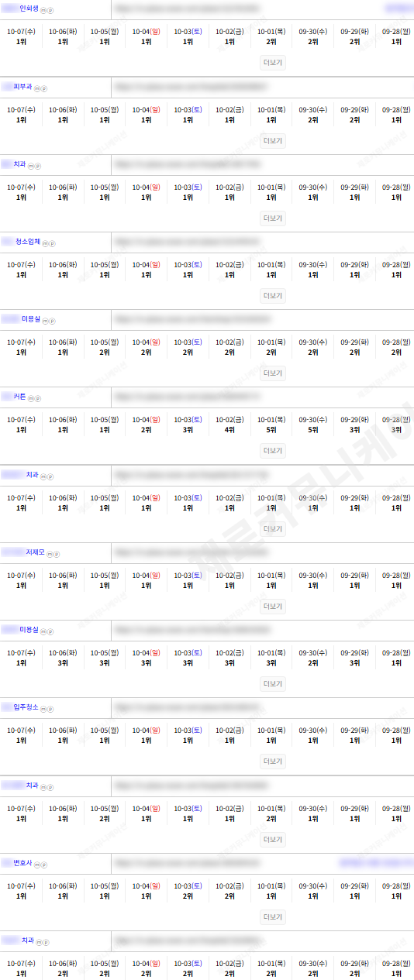Image resolution: width=414 pixels, height=980 pixels.
Task: Click 'p' icon of 미용실 row ranked 3위 on 10-06
Action: click(50, 631)
